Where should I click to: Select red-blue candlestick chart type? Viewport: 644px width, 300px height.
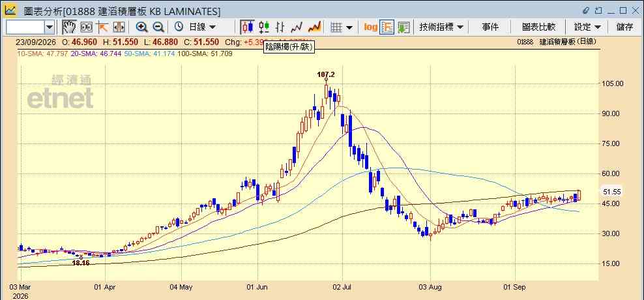tap(247, 27)
